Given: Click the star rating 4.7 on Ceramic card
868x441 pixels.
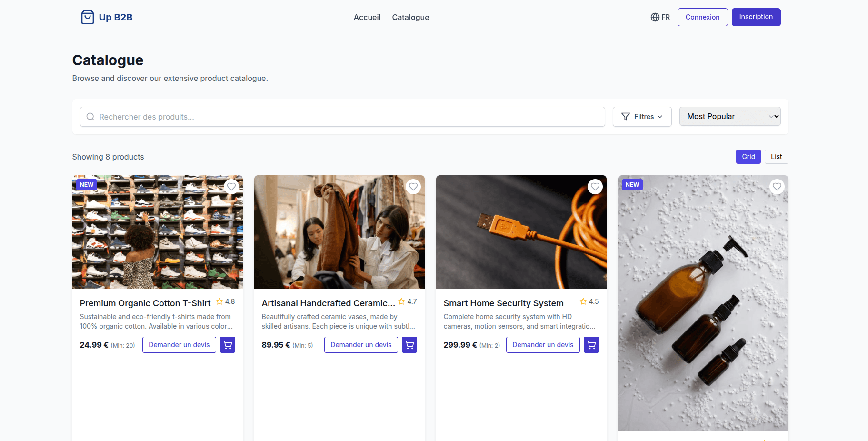Looking at the screenshot, I should tap(408, 301).
